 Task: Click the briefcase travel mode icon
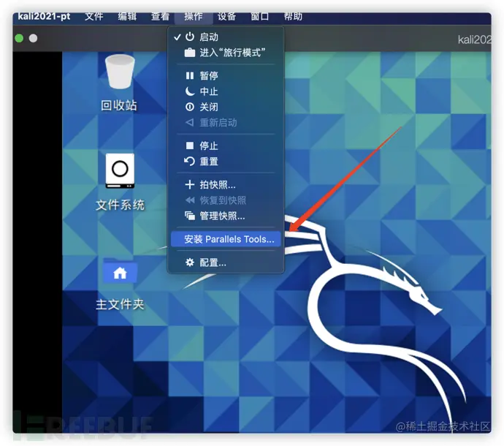click(x=190, y=53)
